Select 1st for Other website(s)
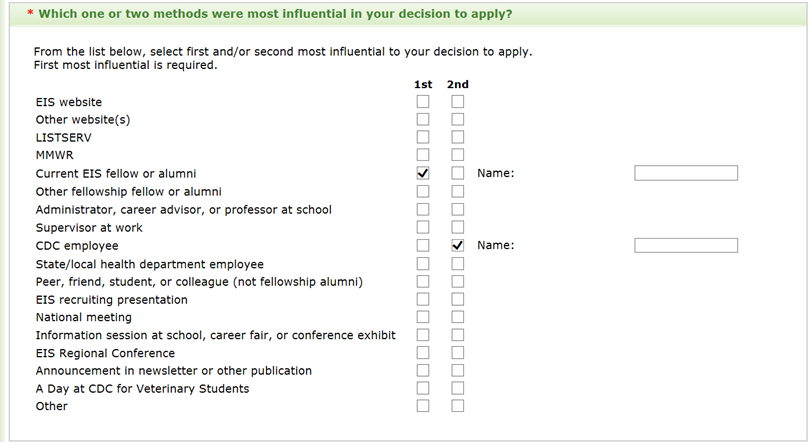The height and width of the screenshot is (442, 811). 423,120
